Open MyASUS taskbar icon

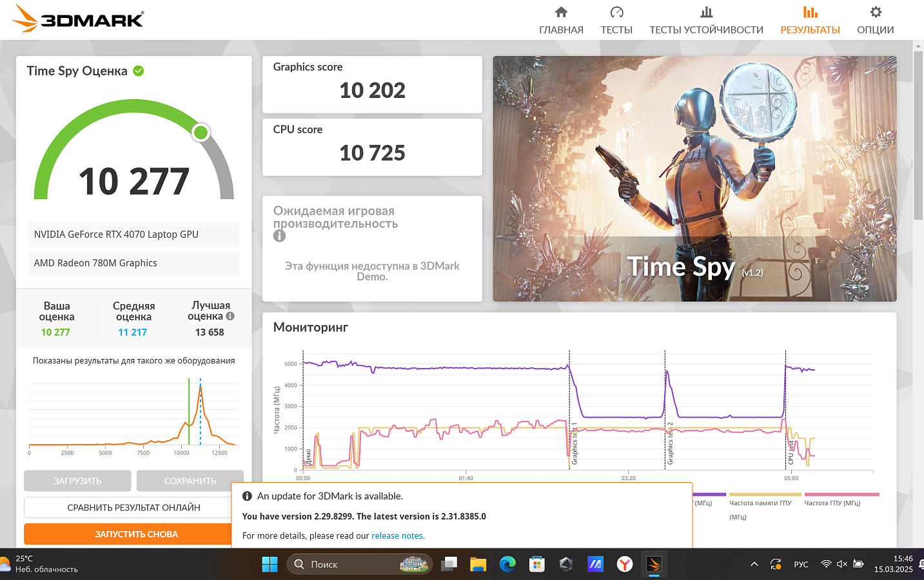tap(595, 565)
